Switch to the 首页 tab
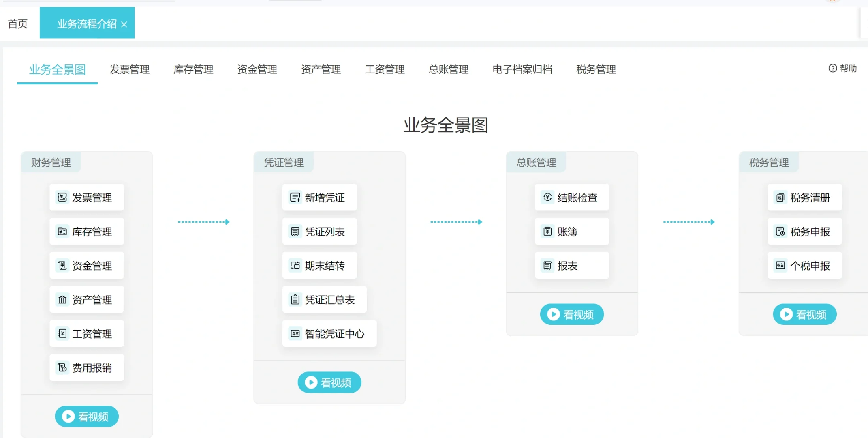This screenshot has width=868, height=438. pos(17,23)
